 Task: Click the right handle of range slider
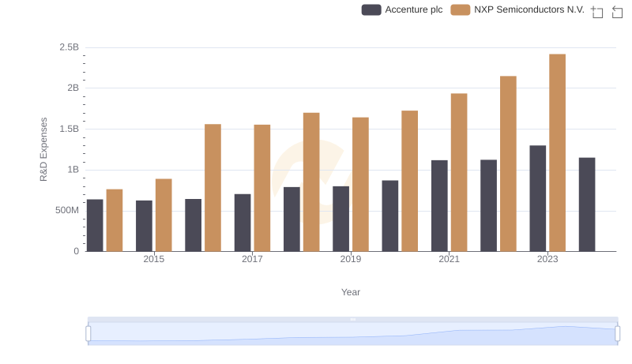(617, 334)
